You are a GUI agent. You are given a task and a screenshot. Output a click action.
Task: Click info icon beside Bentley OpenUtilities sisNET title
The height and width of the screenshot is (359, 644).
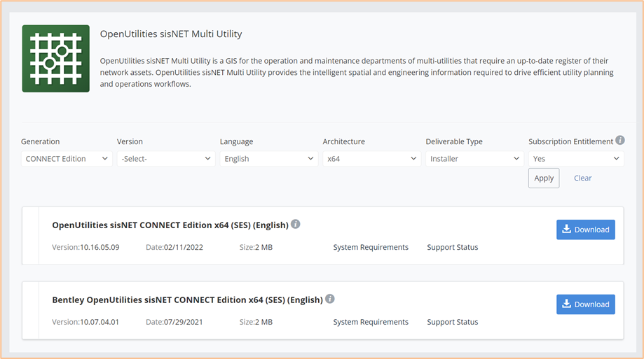click(x=330, y=299)
